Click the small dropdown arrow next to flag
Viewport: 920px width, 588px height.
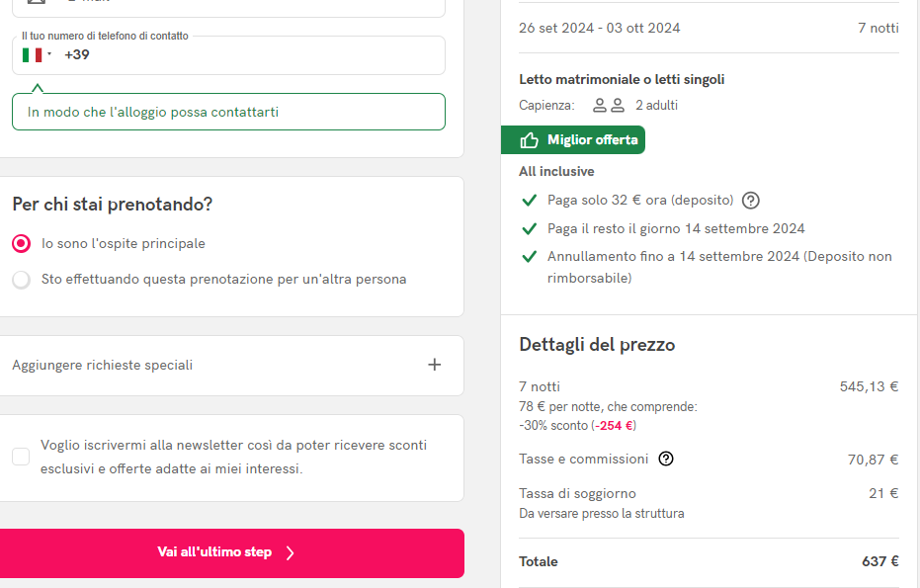49,54
